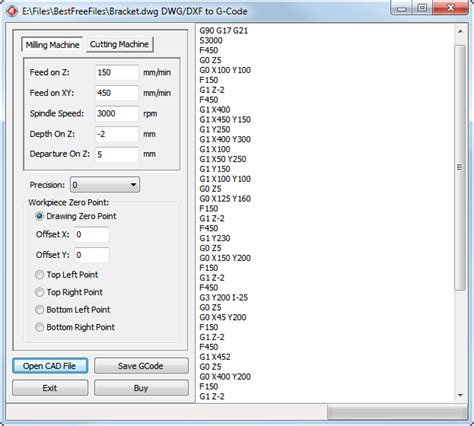This screenshot has width=474, height=426.
Task: Click the 'Workpiece Zero Point:' label
Action: 69,202
